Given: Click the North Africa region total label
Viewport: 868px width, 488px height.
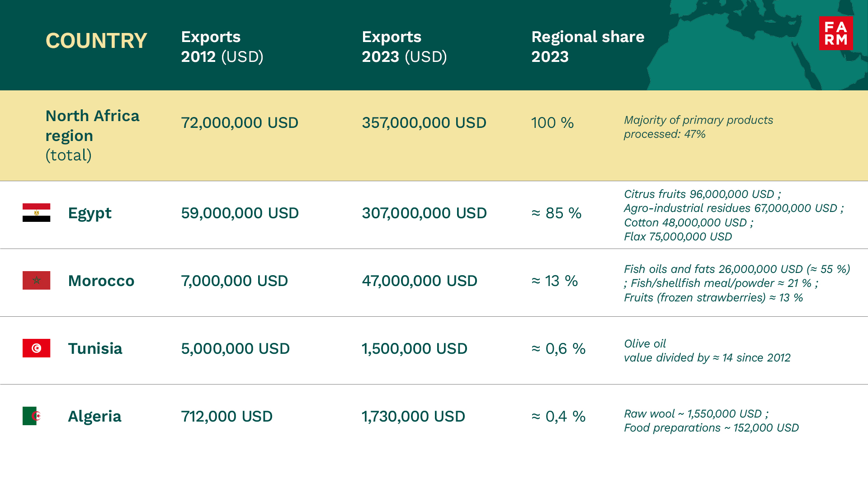Looking at the screenshot, I should coord(92,135).
